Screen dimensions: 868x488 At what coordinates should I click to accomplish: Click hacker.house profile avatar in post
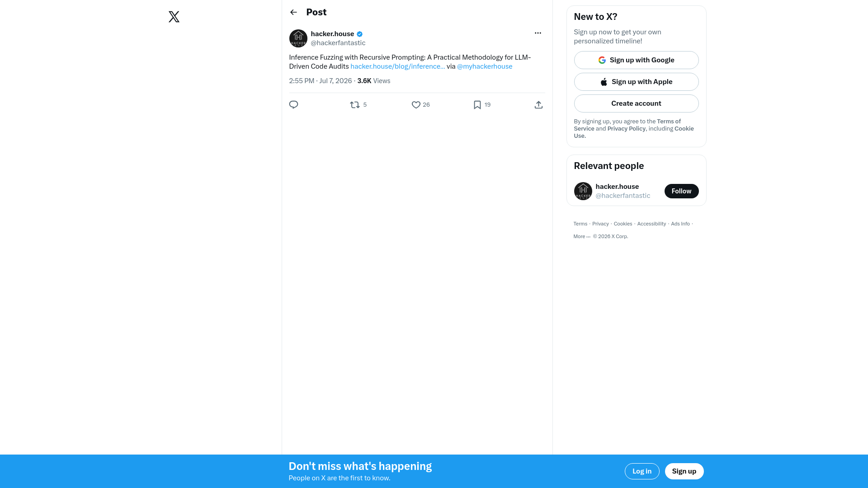(298, 38)
